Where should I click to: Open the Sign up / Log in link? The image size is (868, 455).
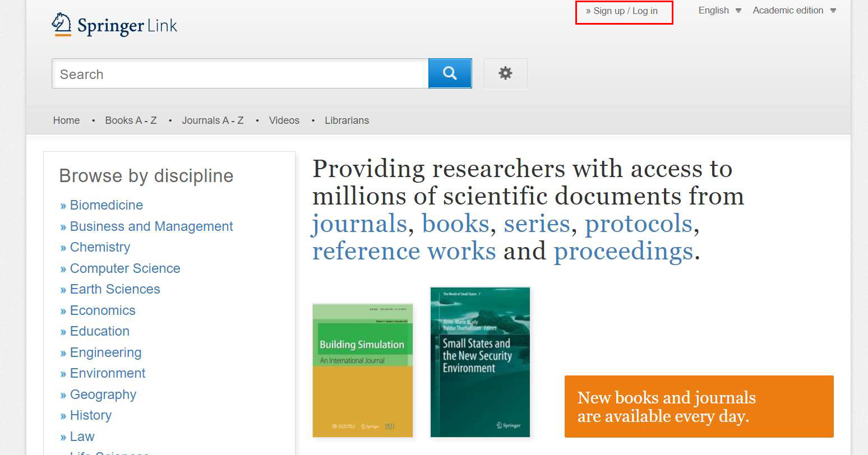pos(622,11)
